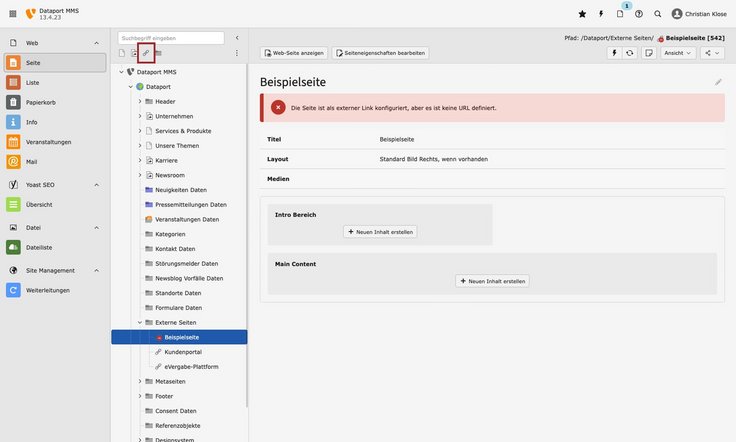Screen dimensions: 736x442
Task: Click the external link page icon in tree toolbar
Action: coord(146,53)
